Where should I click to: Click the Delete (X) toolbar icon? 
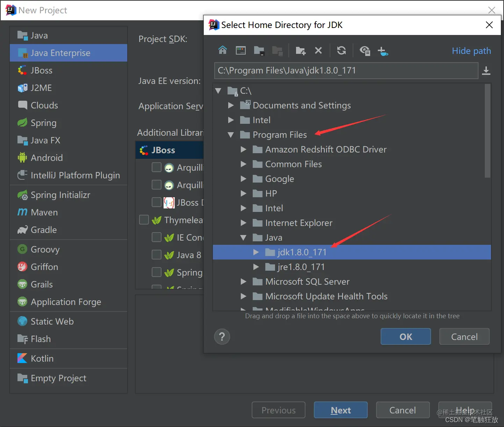(318, 50)
